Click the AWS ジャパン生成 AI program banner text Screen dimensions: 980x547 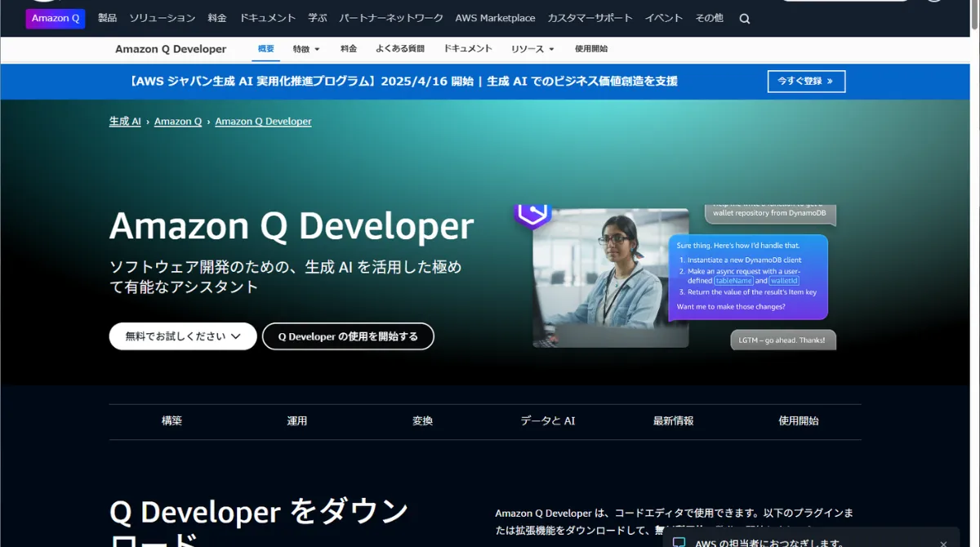coord(403,82)
